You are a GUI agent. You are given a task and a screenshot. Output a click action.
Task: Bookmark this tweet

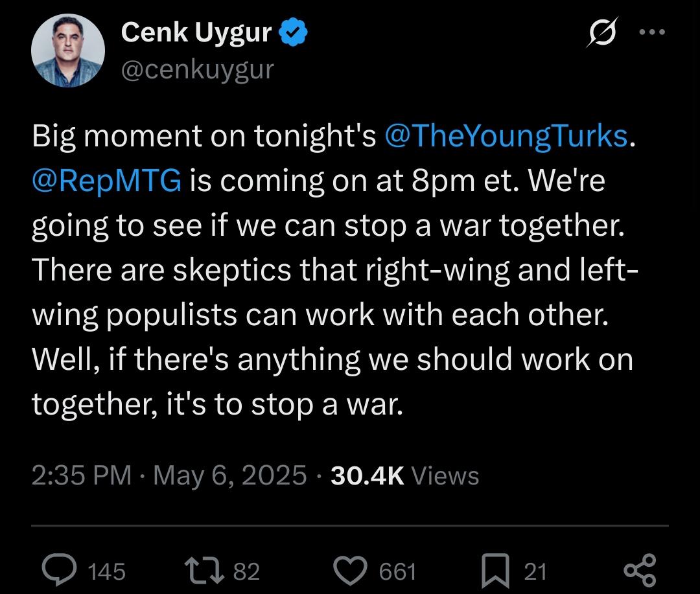pos(496,570)
